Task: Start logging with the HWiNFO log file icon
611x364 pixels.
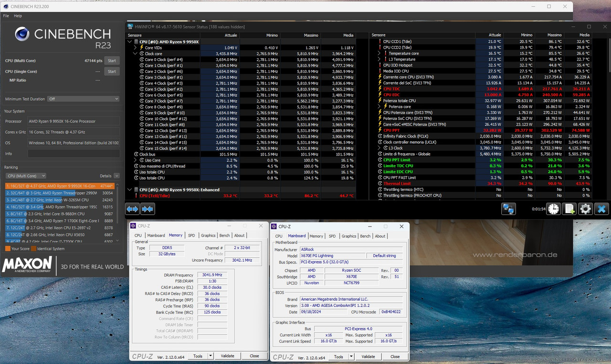Action: pyautogui.click(x=569, y=209)
